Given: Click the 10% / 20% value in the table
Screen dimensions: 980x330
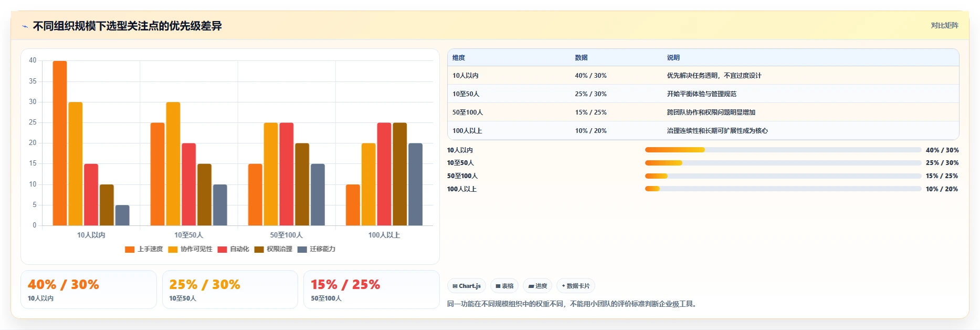Looking at the screenshot, I should (591, 131).
